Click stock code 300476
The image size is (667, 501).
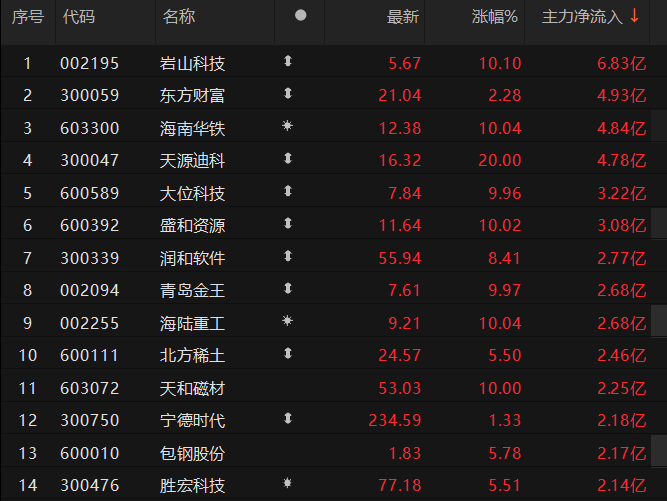(x=89, y=485)
